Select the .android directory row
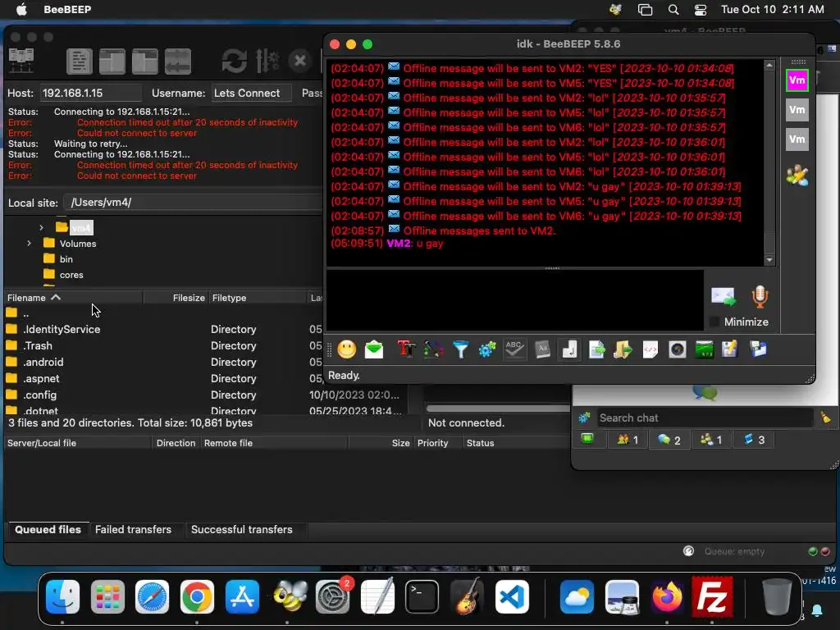840x630 pixels. 163,362
